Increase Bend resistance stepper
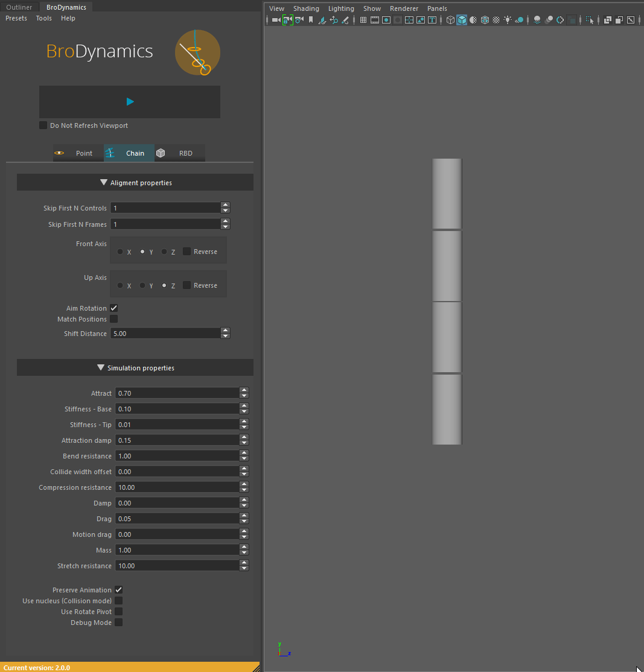Image resolution: width=644 pixels, height=672 pixels. tap(244, 453)
